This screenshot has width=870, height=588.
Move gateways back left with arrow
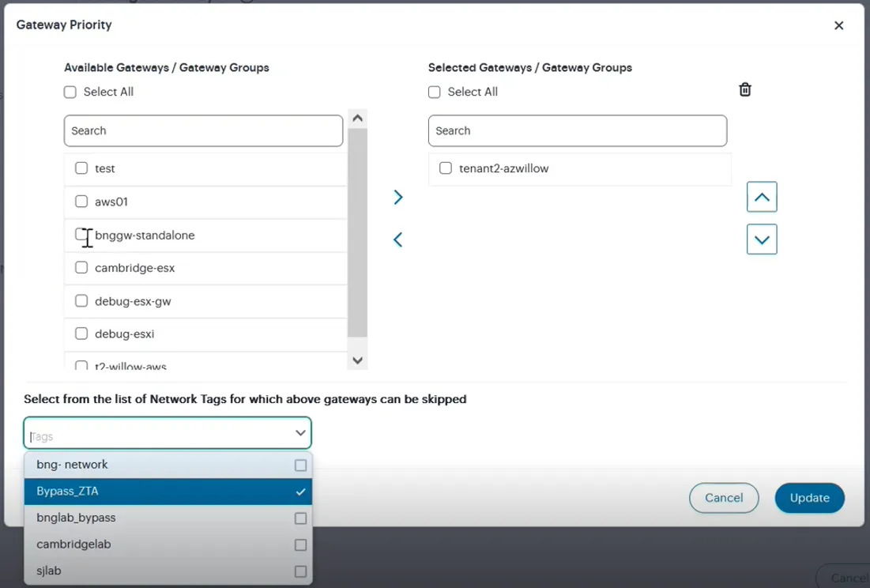[x=397, y=239]
